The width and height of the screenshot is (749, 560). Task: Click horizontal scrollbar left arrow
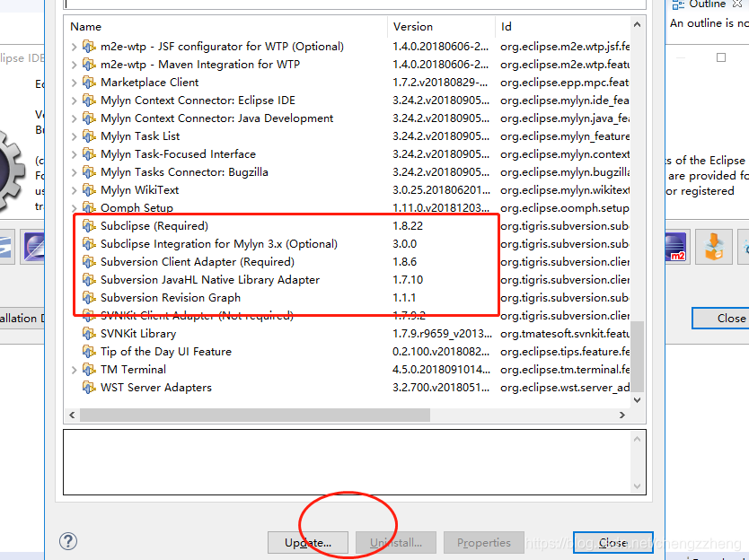[72, 416]
